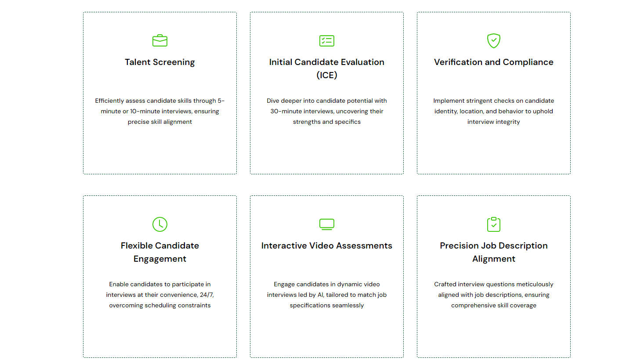
Task: Click the briefcase icon above Talent Screening
Action: (x=160, y=41)
